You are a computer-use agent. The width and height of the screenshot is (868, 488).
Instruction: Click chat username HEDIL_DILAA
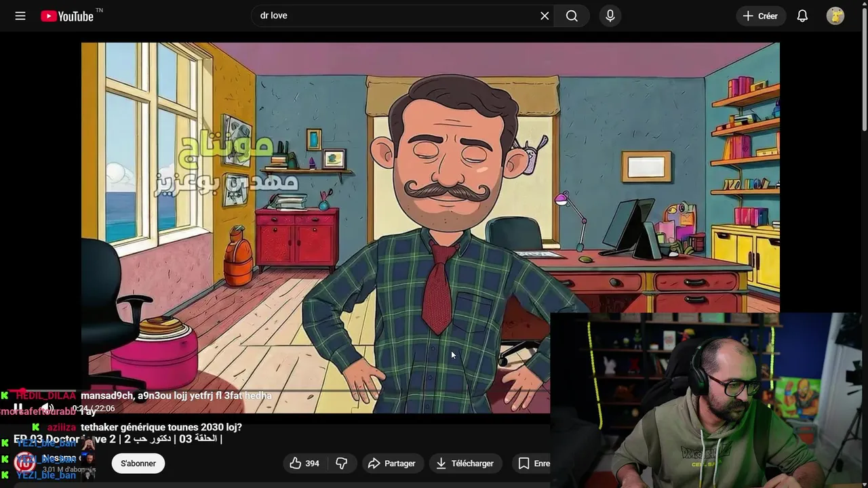click(x=46, y=396)
